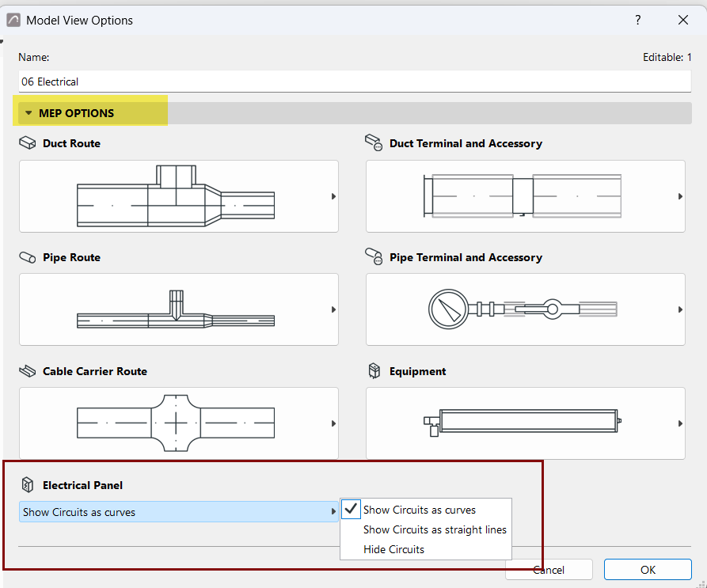Click the Name field showing 06 Electrical

tap(355, 82)
